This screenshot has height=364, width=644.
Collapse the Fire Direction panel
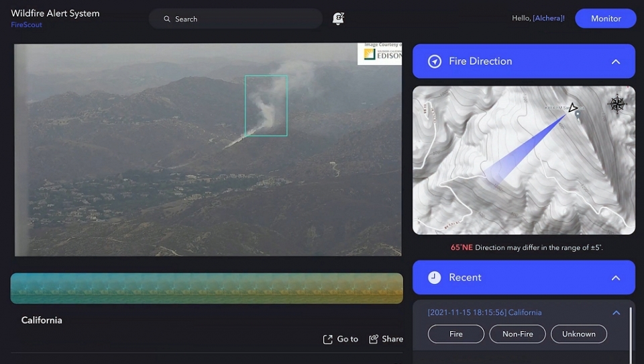[615, 62]
